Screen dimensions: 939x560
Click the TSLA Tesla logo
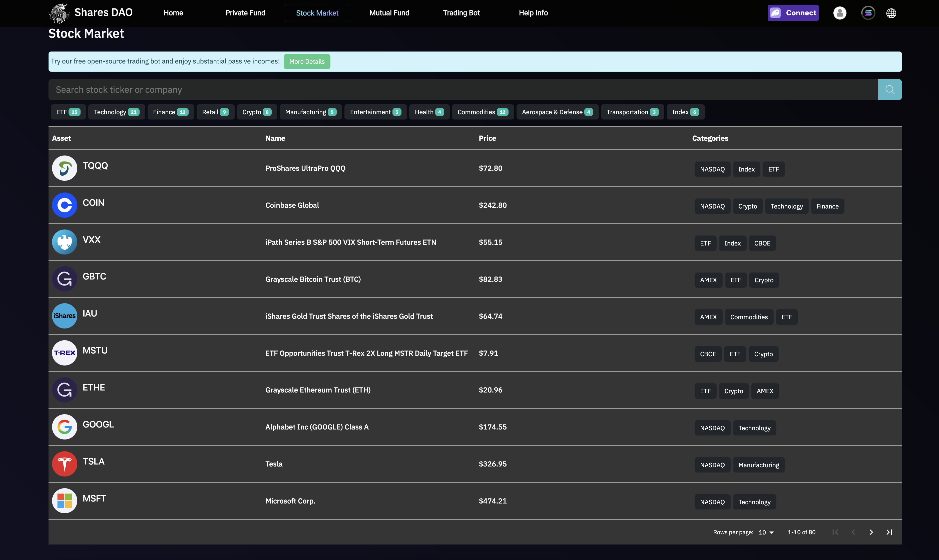pos(65,464)
